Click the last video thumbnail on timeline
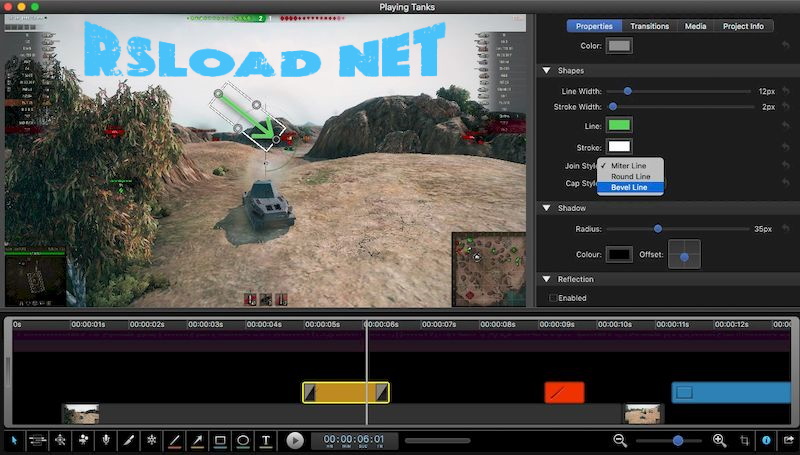The height and width of the screenshot is (455, 800). [643, 414]
